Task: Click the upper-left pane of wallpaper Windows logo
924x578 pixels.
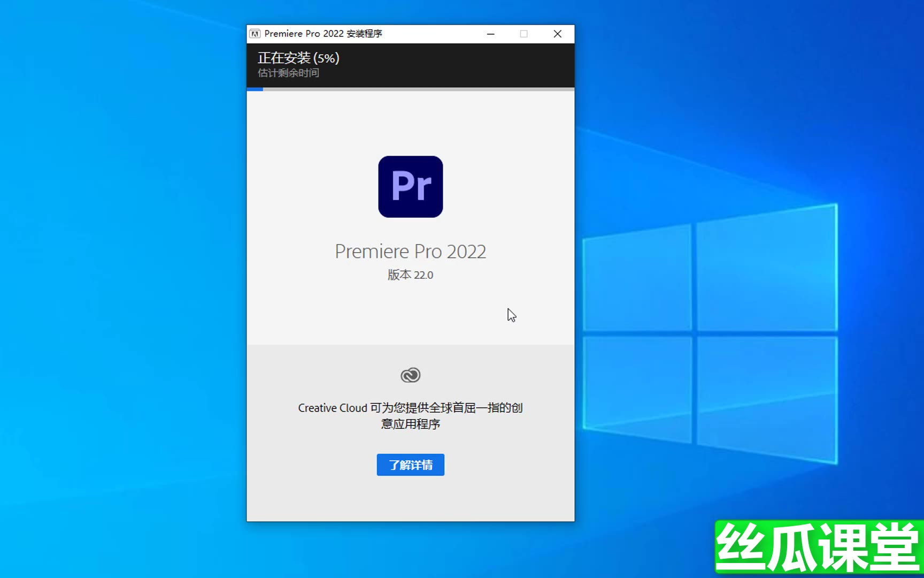Action: (x=637, y=279)
